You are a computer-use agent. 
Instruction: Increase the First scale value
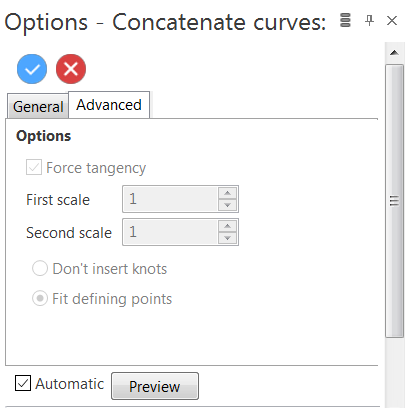(x=227, y=193)
